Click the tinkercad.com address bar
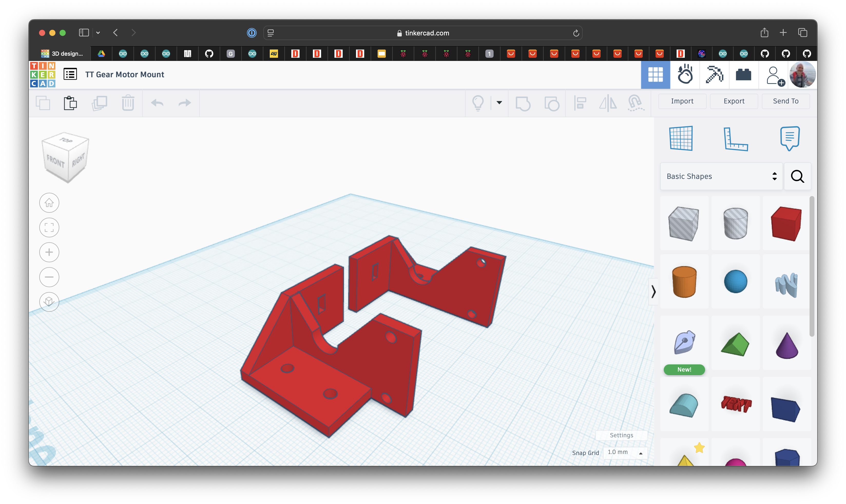 [423, 33]
